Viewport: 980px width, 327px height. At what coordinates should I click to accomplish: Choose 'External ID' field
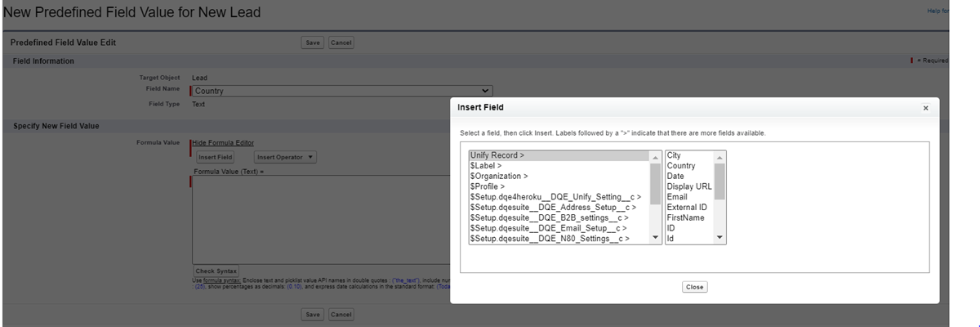tap(689, 208)
